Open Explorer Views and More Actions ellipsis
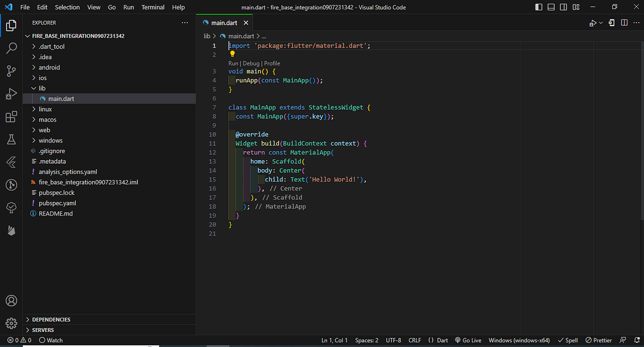The height and width of the screenshot is (347, 644). click(185, 23)
